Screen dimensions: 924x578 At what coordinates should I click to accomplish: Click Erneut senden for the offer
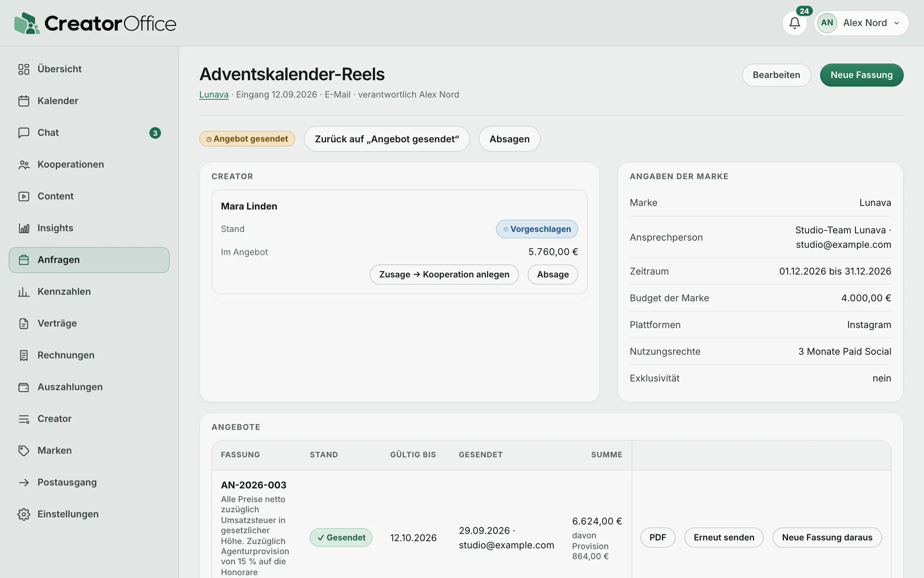(x=724, y=538)
